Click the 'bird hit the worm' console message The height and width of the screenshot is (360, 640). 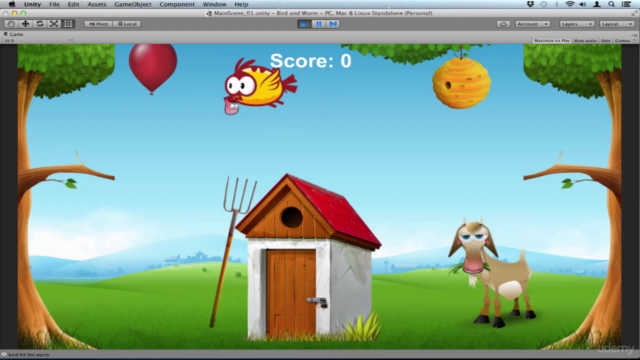click(x=29, y=355)
